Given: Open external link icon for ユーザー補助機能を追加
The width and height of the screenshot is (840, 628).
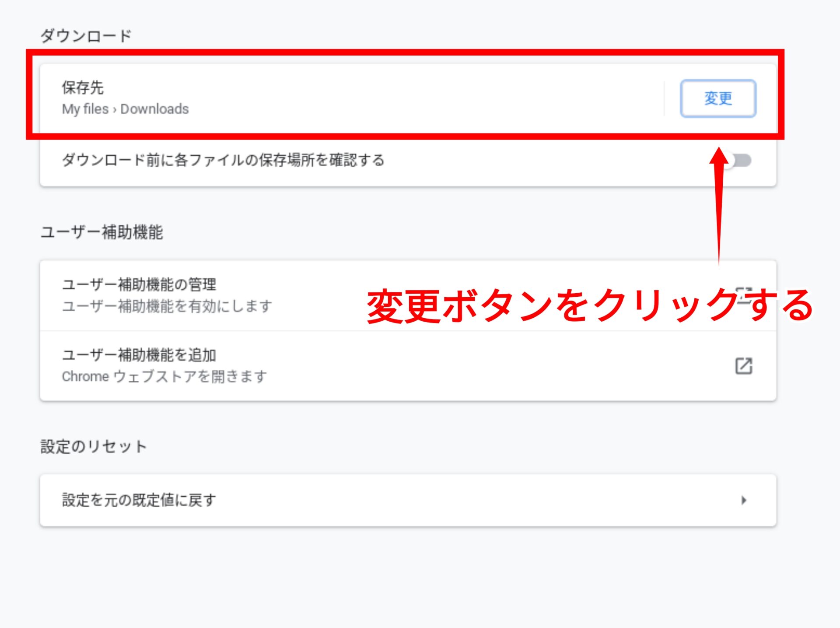Looking at the screenshot, I should tap(743, 366).
